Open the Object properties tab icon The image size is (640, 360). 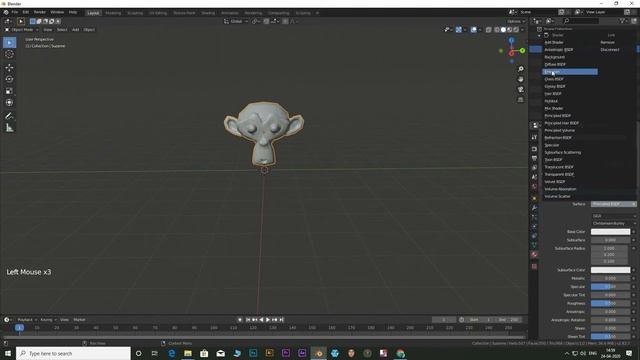coord(534,198)
